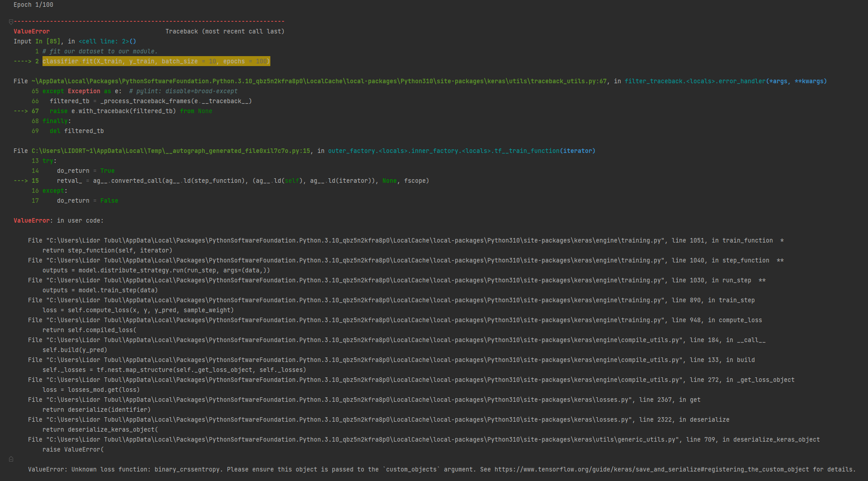The width and height of the screenshot is (868, 481).
Task: Click 'outputs = model.distribute_strategy.run' line
Action: (x=156, y=270)
